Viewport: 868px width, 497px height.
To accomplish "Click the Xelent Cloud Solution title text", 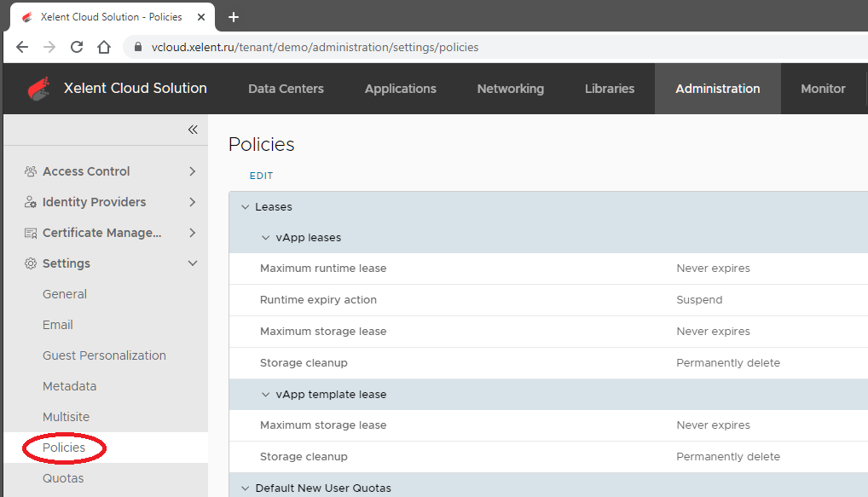I will (135, 88).
